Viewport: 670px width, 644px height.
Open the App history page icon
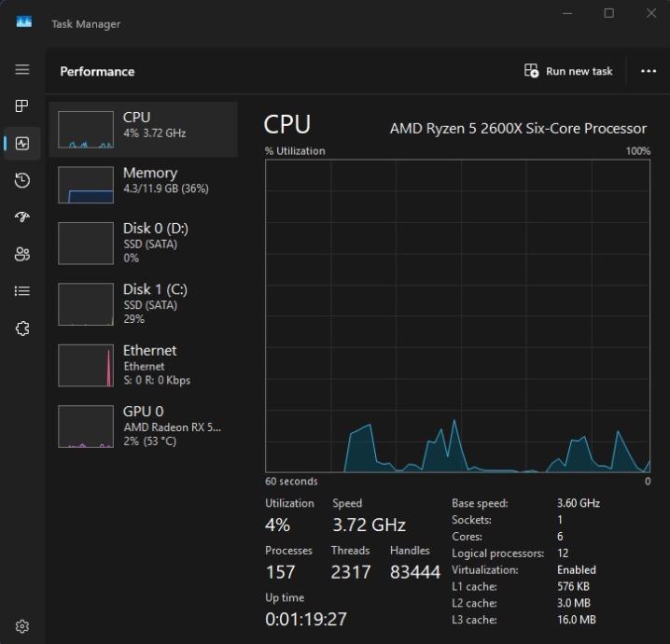point(22,180)
